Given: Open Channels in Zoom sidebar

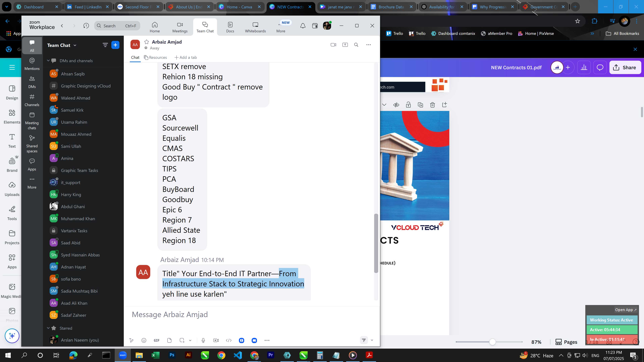Looking at the screenshot, I should pos(32,100).
